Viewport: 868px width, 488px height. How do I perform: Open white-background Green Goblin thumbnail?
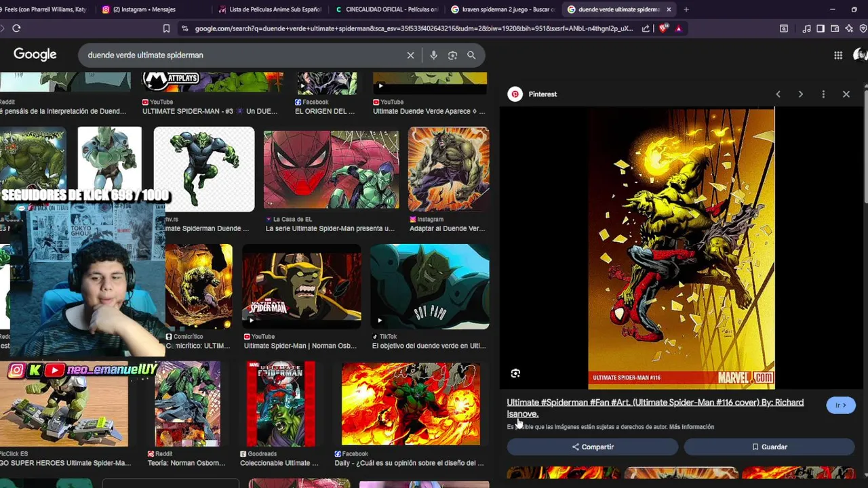204,169
